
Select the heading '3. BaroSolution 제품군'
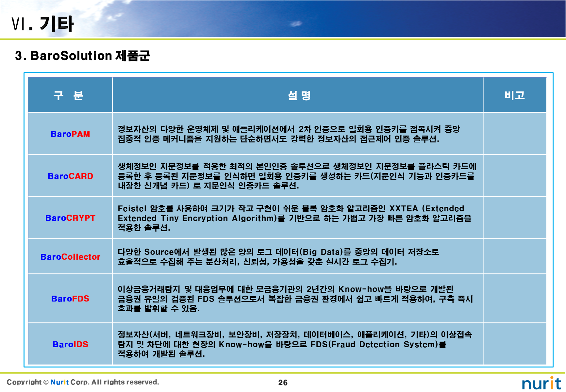[x=83, y=56]
